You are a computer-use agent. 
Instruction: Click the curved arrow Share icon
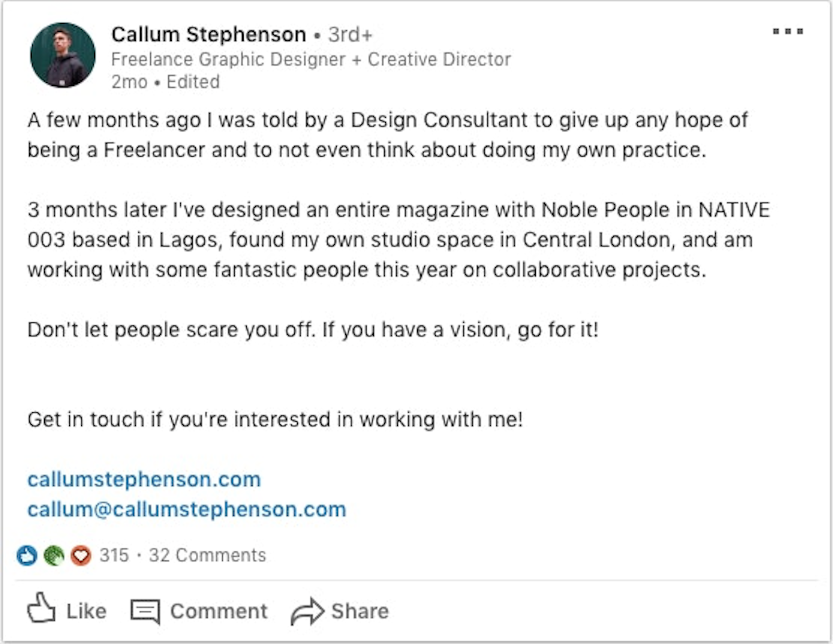(307, 611)
